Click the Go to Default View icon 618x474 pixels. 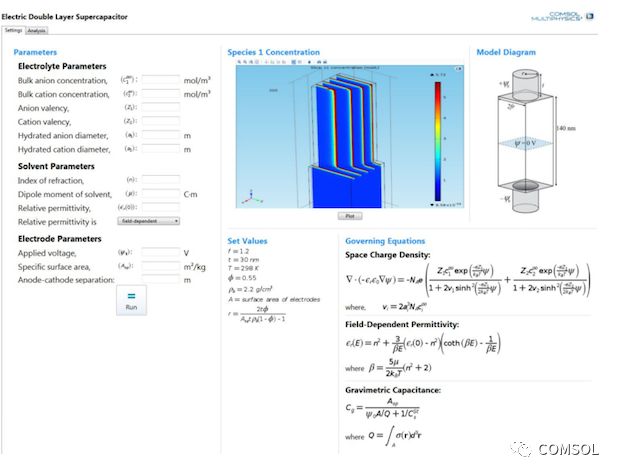pos(266,62)
